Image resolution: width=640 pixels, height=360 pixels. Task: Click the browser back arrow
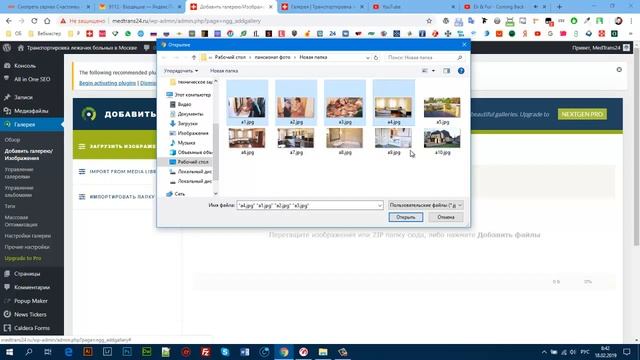click(9, 21)
